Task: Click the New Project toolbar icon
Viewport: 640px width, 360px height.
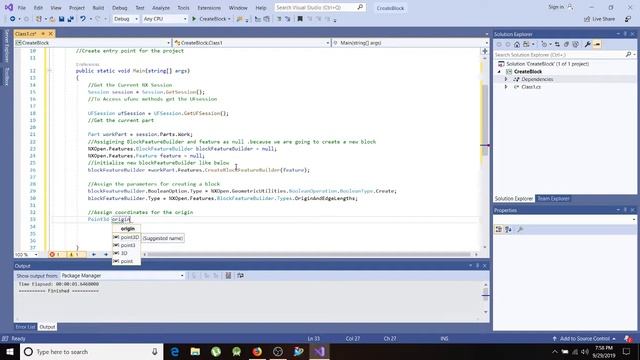Action: [39, 19]
